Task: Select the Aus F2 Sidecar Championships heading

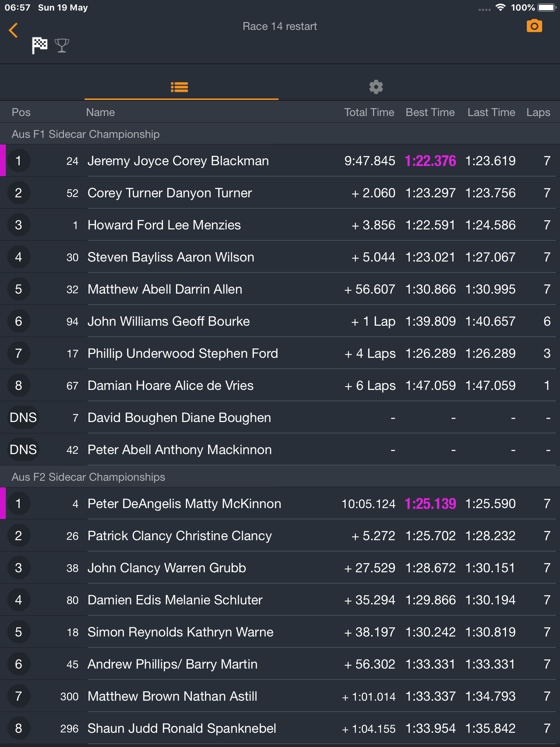Action: pyautogui.click(x=89, y=477)
